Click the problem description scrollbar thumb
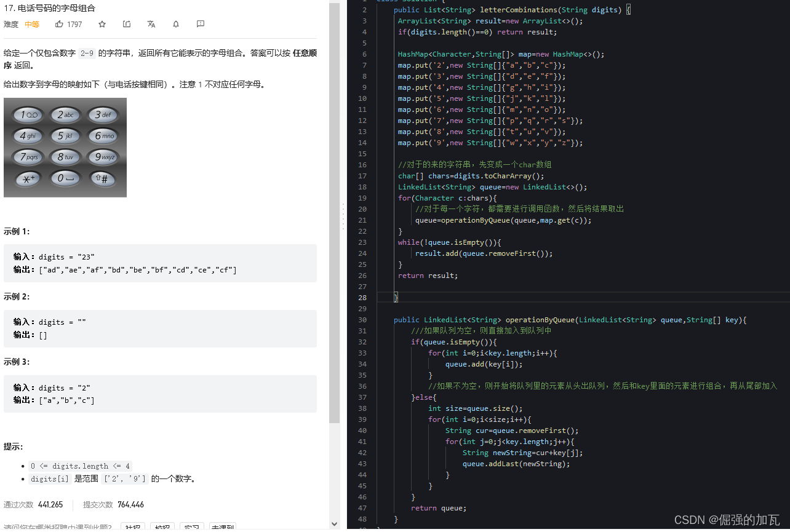The image size is (790, 532). pos(334,213)
